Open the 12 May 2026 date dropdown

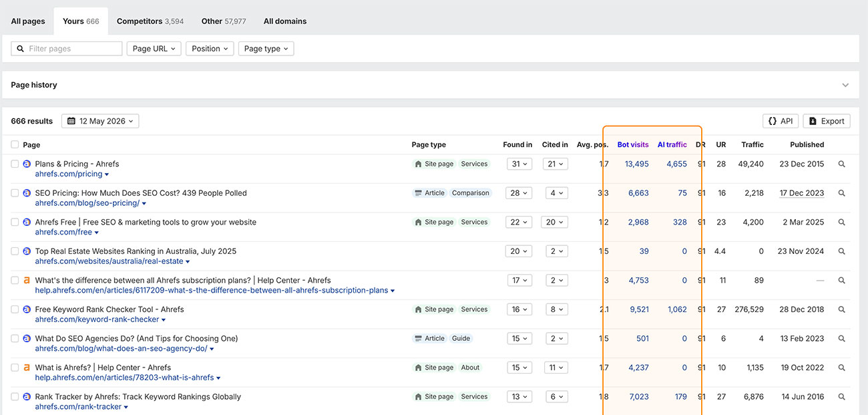click(x=100, y=121)
